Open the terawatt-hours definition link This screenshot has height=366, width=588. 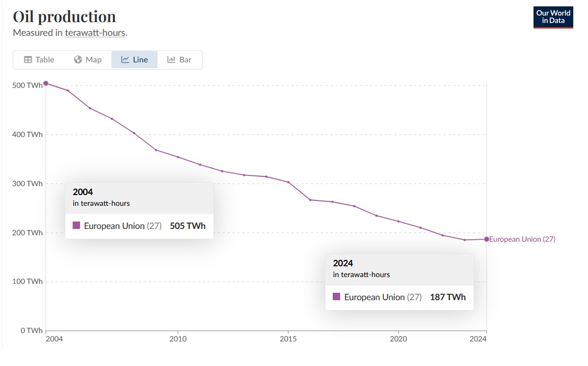[x=95, y=33]
